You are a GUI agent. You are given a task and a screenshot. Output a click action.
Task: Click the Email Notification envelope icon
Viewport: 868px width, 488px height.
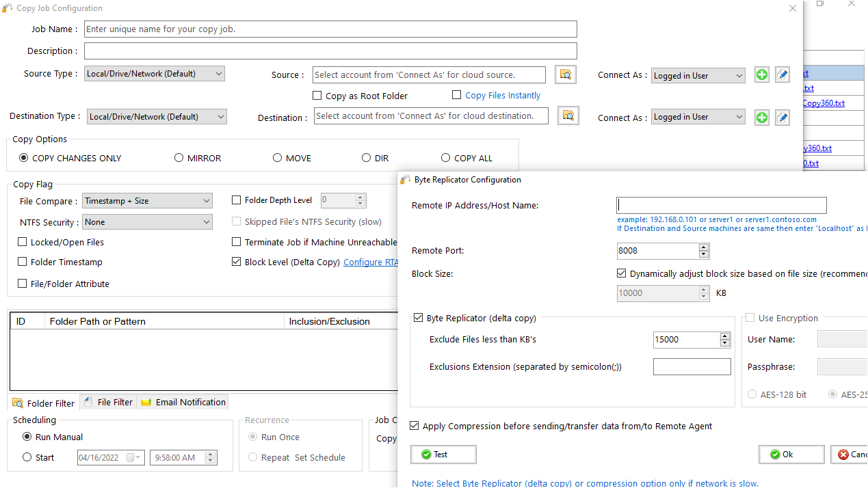pyautogui.click(x=146, y=403)
